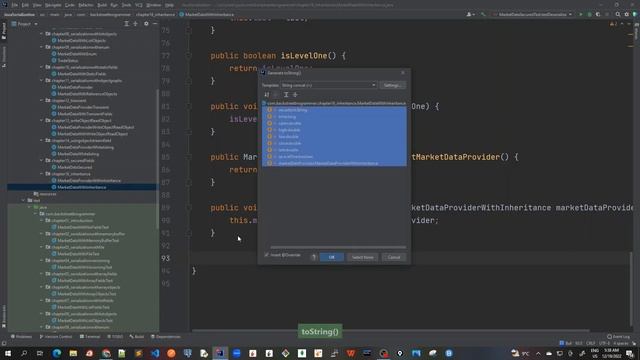Click the dialog's horizontal scrollbar
Viewport: 640px width, 360px height.
point(338,247)
